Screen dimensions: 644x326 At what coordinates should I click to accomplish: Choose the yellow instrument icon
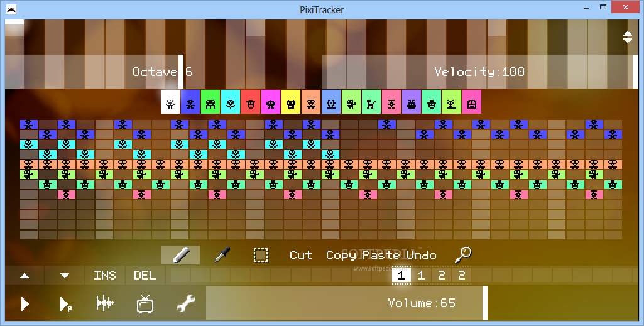(291, 102)
